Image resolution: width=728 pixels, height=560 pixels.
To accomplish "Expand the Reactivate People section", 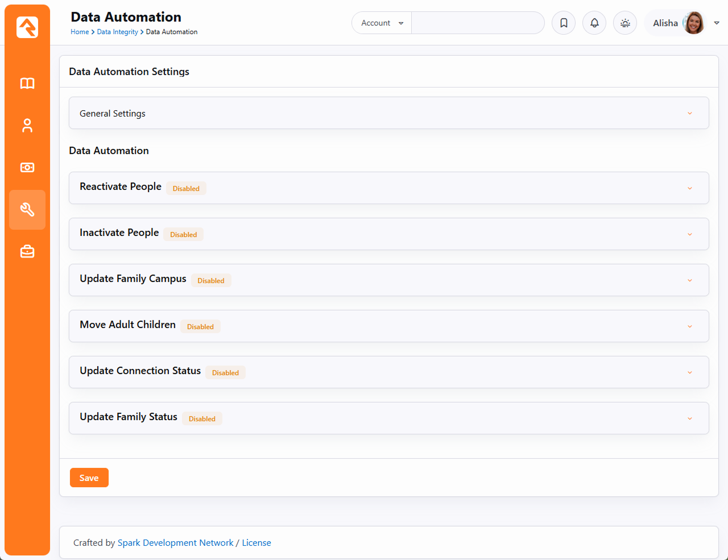I will [388, 188].
